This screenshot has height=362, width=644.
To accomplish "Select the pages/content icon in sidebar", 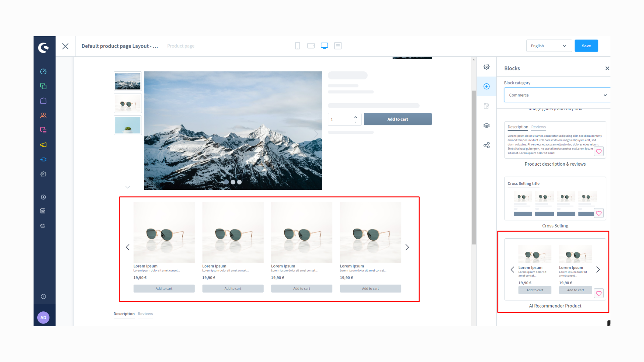I will tap(43, 130).
